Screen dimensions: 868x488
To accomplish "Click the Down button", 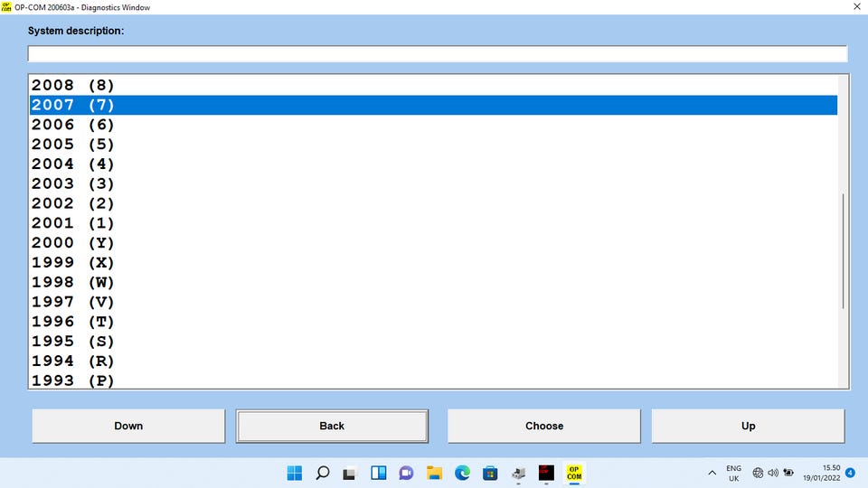I will pos(128,426).
